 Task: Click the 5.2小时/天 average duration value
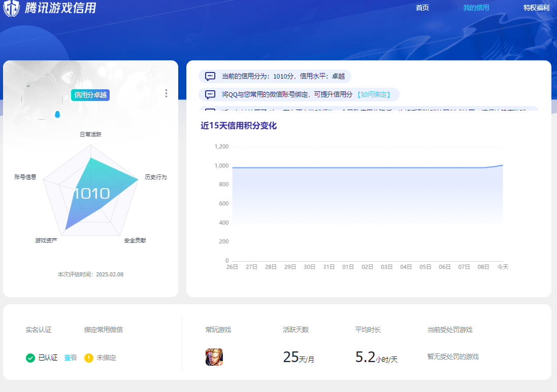point(376,357)
